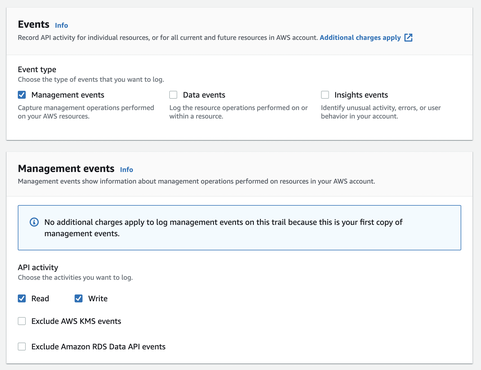Screen dimensions: 481x370
Task: Check Exclude AWS KMS events
Action: (22, 321)
